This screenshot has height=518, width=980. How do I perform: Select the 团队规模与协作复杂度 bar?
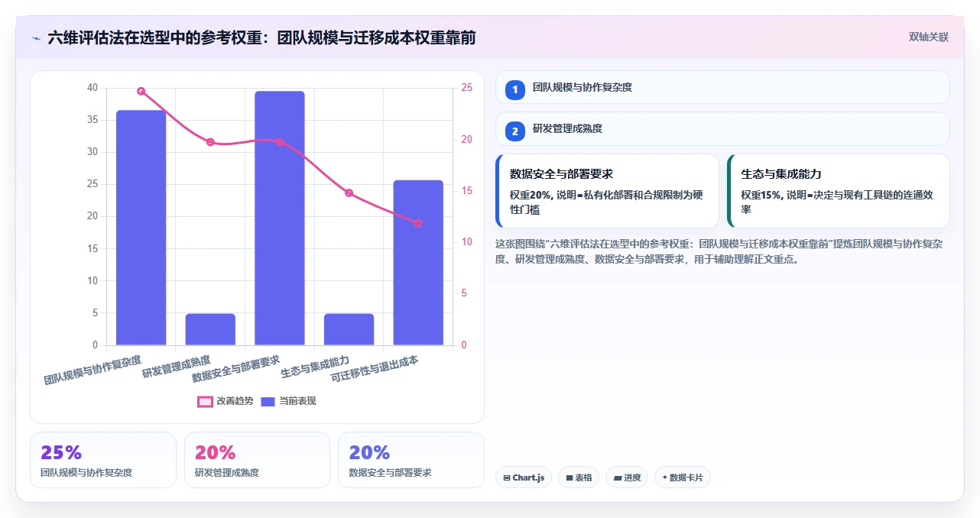point(141,228)
